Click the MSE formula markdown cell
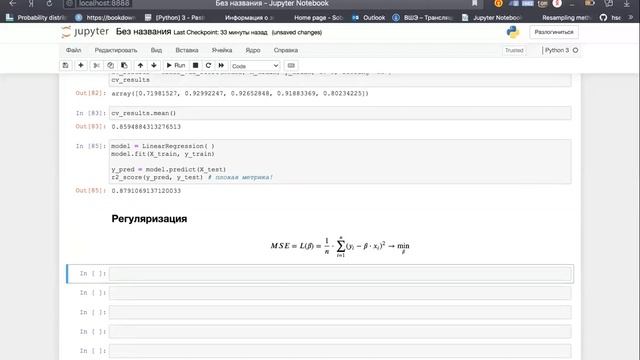640x360 pixels. pos(340,246)
